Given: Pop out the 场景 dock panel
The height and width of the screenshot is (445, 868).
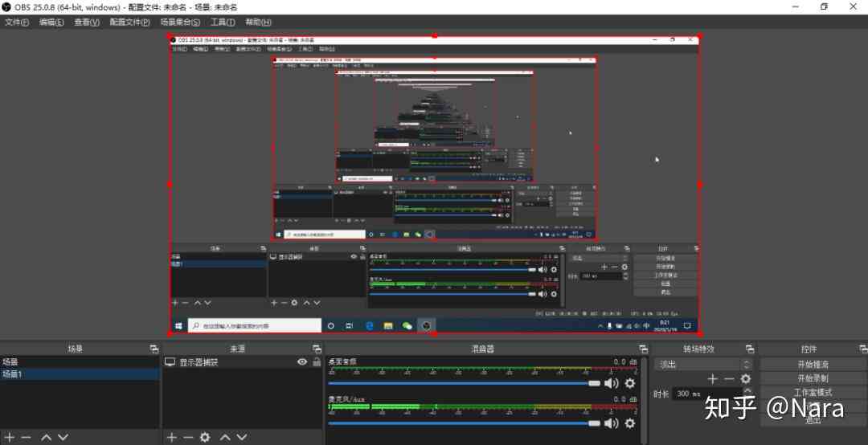Looking at the screenshot, I should point(154,349).
